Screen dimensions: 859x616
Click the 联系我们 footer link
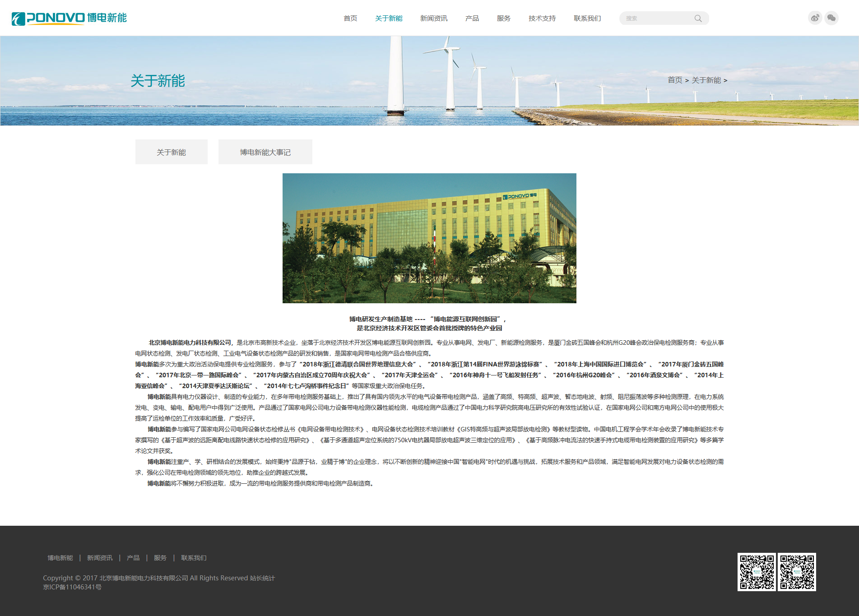click(194, 558)
